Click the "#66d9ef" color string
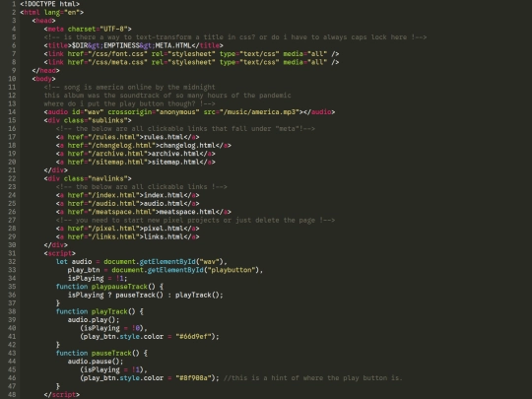 tap(193, 337)
